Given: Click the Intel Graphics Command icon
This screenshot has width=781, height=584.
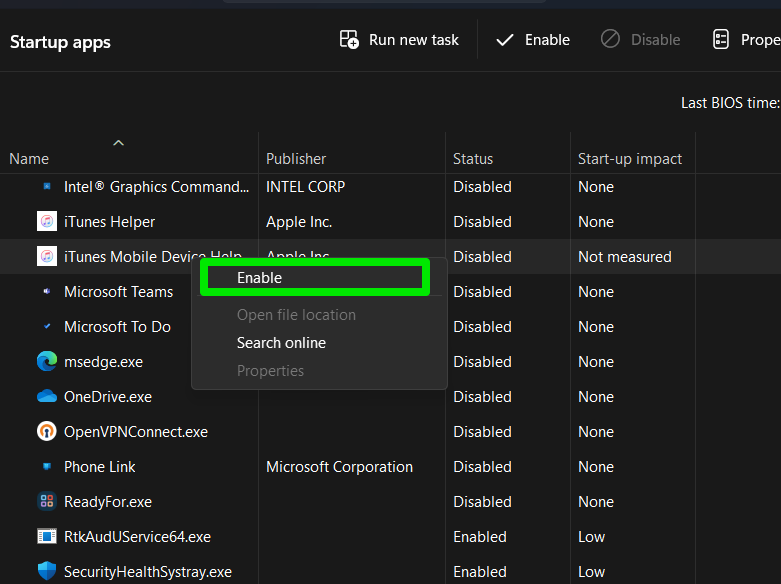Looking at the screenshot, I should [47, 186].
